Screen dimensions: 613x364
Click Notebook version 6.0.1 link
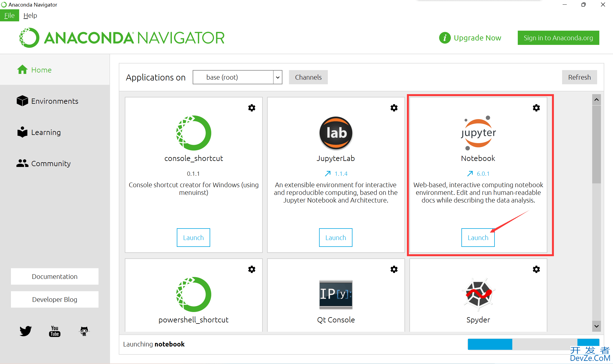(x=483, y=174)
